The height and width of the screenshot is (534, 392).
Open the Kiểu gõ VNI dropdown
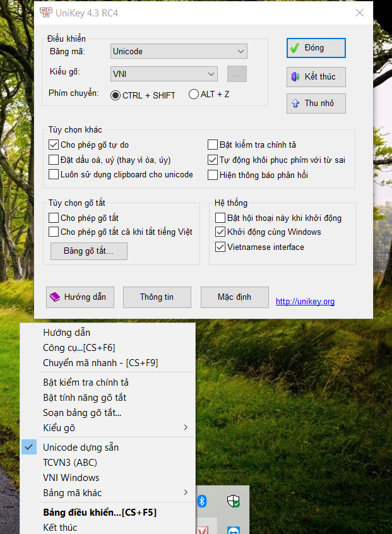pos(164,74)
